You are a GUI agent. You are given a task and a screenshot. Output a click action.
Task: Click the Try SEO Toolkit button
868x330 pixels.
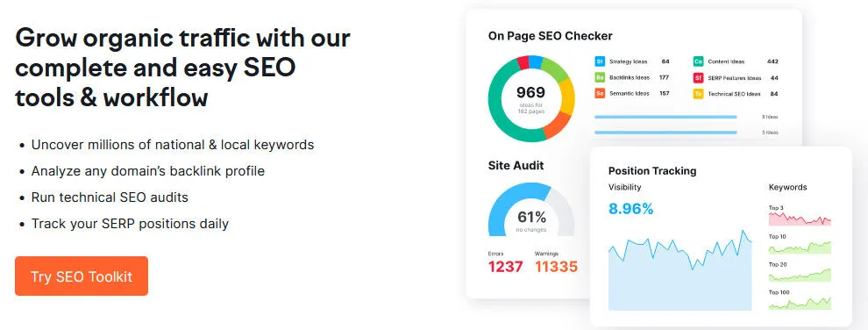[82, 276]
